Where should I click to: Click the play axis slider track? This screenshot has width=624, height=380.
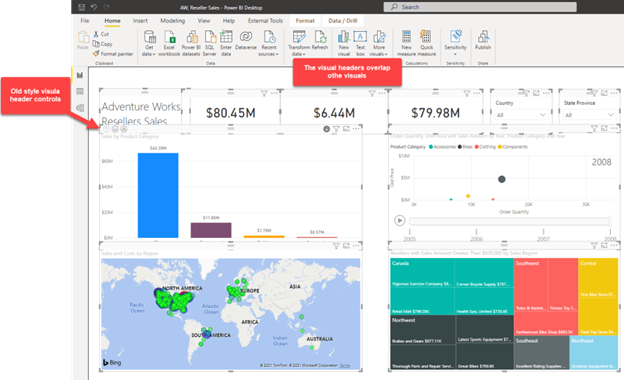(510, 221)
